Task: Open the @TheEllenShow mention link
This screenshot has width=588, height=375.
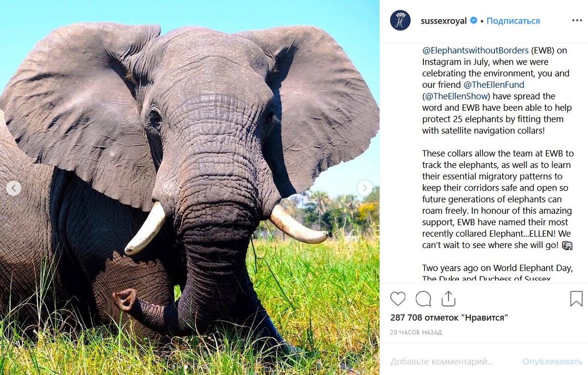Action: [x=457, y=97]
